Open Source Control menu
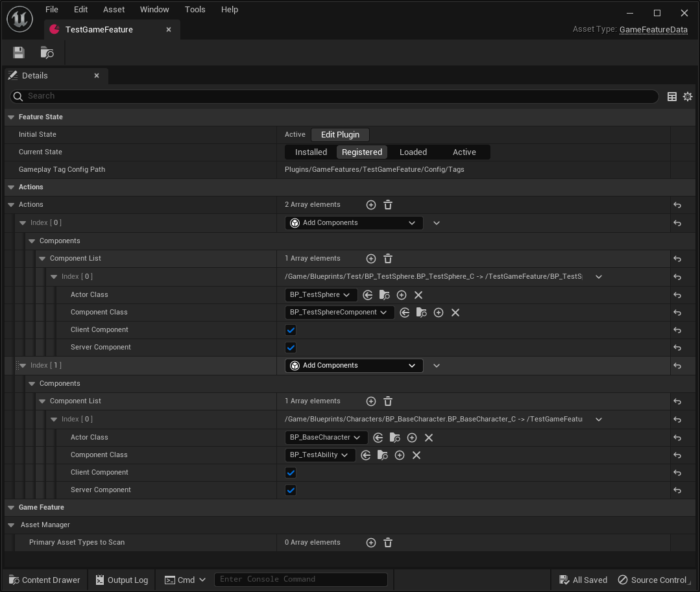Screen dimensions: 700x592 [653, 580]
